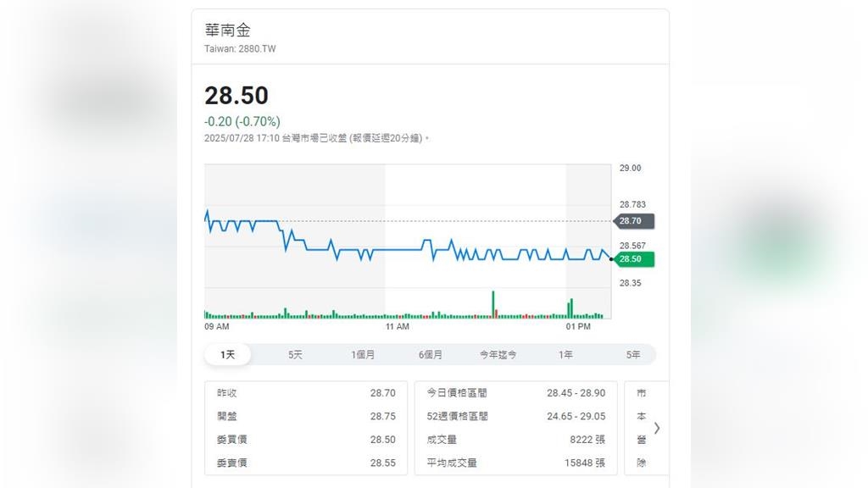The image size is (868, 488).
Task: Switch chart to the 5天 range
Action: pyautogui.click(x=295, y=355)
